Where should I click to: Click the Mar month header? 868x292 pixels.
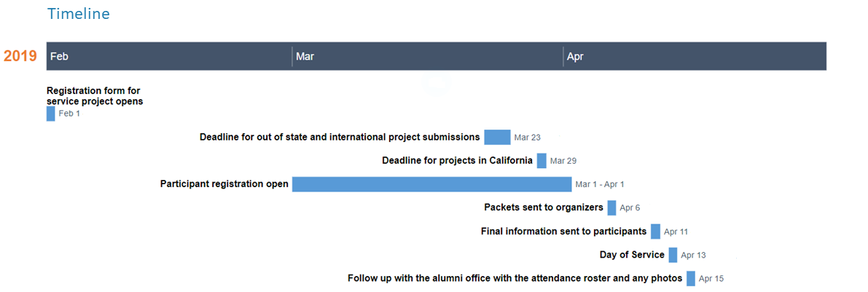[305, 57]
